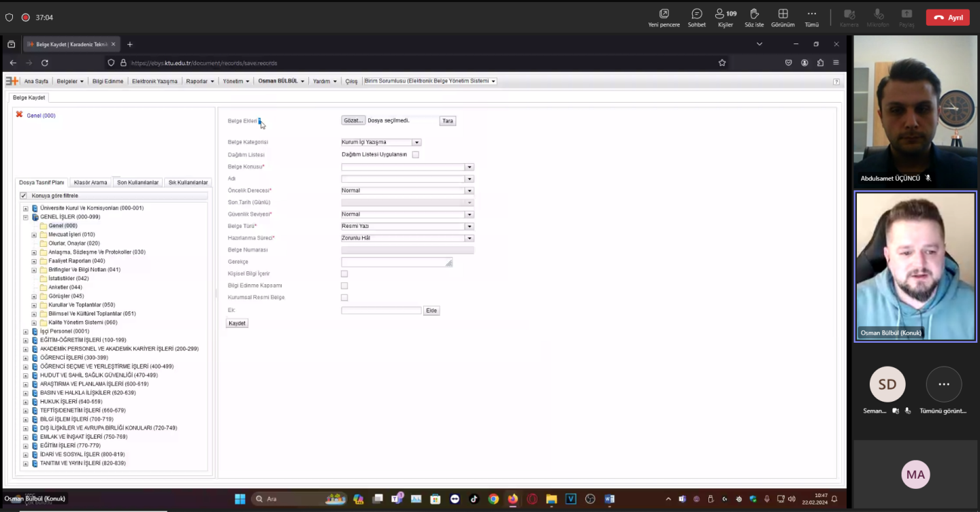The image size is (980, 512).
Task: Expand the EĞİTİM-ÖĞRETİM İŞLERİ node
Action: click(x=26, y=341)
